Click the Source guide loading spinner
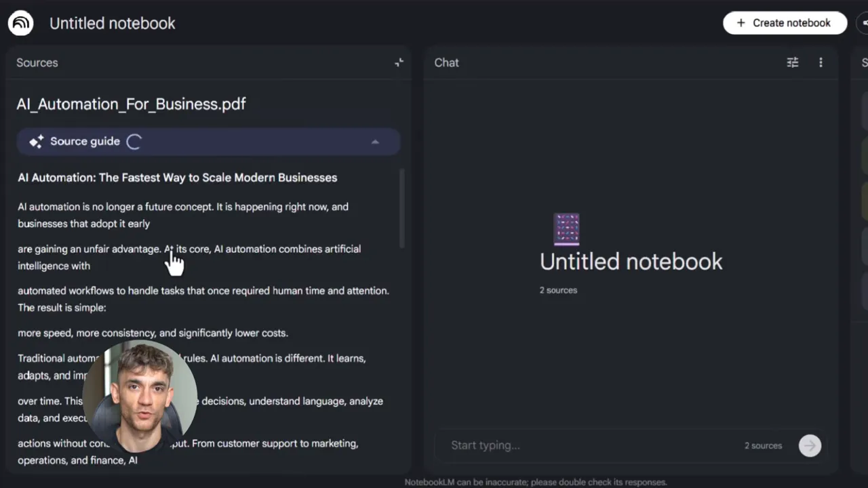Viewport: 868px width, 488px height. [x=134, y=142]
